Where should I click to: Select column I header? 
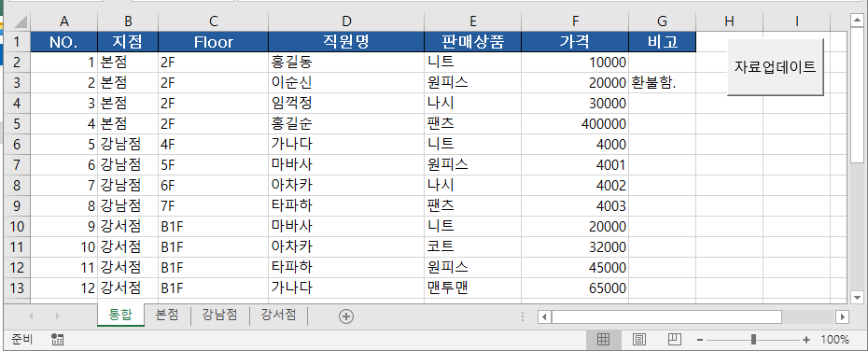tap(796, 21)
